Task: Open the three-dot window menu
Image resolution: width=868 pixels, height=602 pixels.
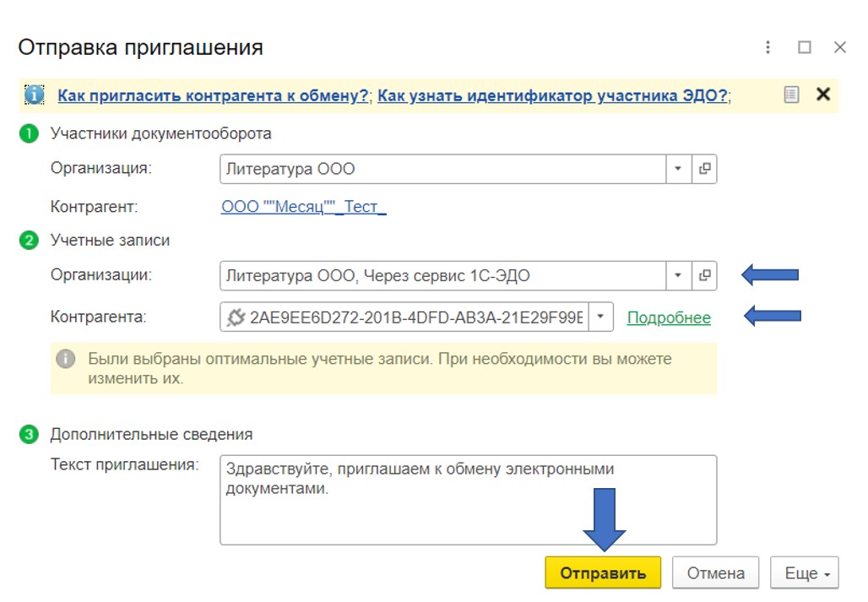Action: coord(768,47)
